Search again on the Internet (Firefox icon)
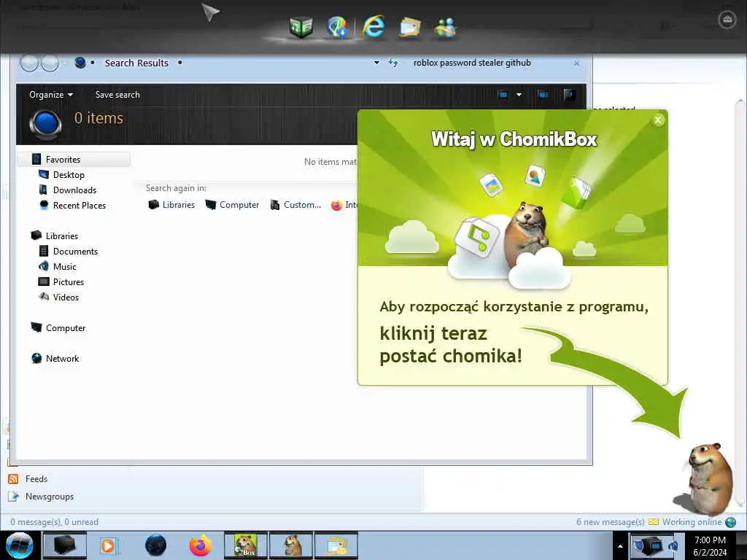The image size is (747, 560). [344, 205]
